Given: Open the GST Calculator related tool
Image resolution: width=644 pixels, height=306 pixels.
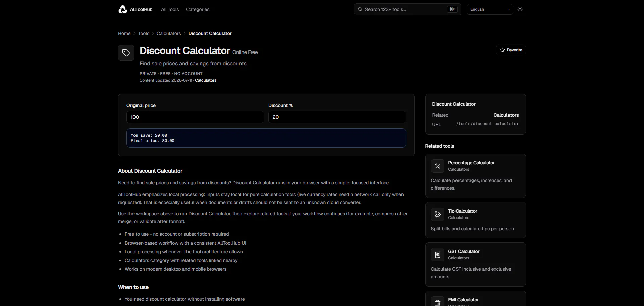Looking at the screenshot, I should (x=476, y=264).
